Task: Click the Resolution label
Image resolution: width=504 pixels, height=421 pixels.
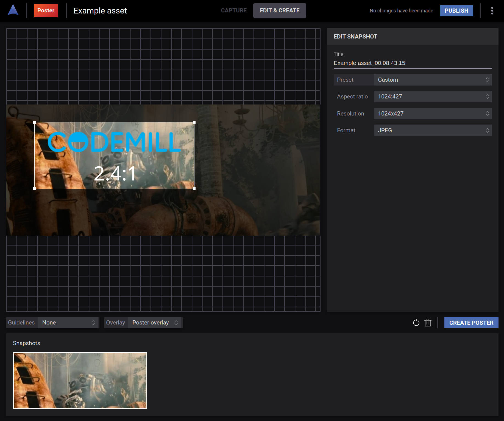Action: [350, 114]
